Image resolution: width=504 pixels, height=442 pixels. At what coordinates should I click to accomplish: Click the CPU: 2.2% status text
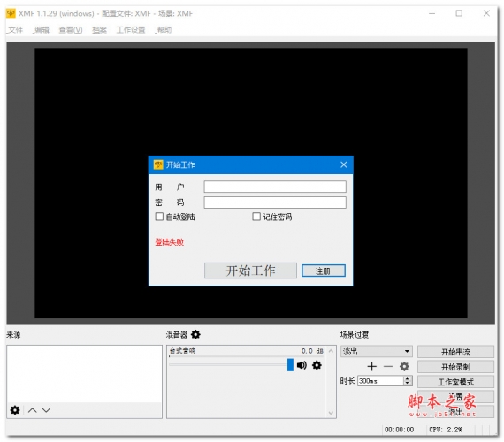tap(446, 429)
